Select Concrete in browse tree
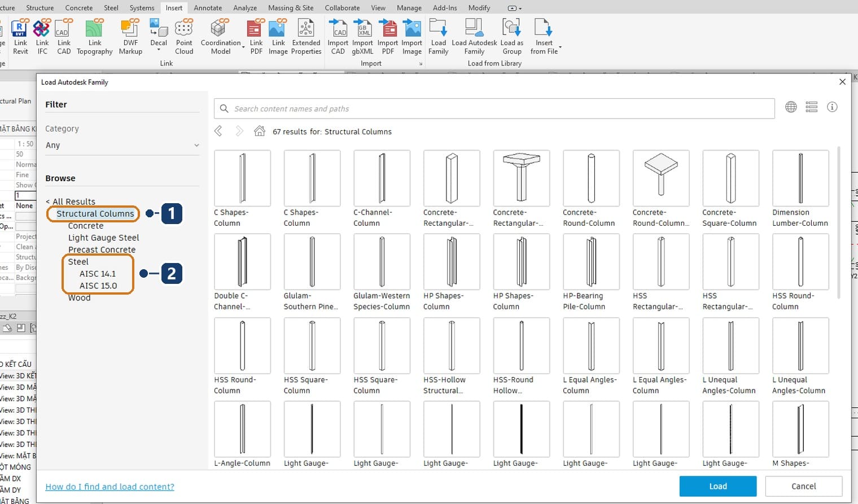This screenshot has height=504, width=858. click(x=86, y=226)
